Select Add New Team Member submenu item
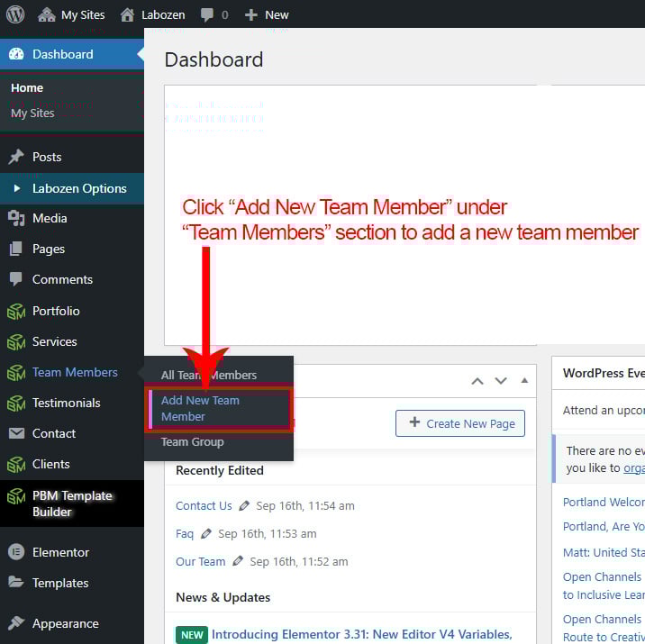645x644 pixels. 200,409
